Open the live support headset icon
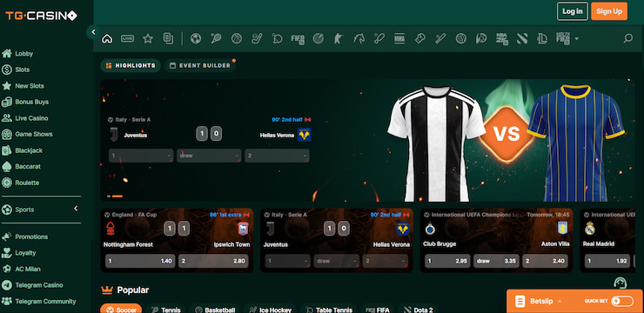This screenshot has width=644, height=313. tap(621, 283)
